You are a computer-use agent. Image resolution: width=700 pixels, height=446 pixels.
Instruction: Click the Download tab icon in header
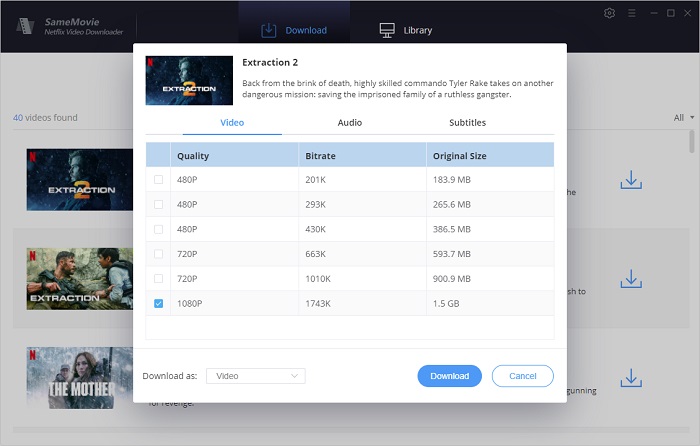[x=268, y=30]
